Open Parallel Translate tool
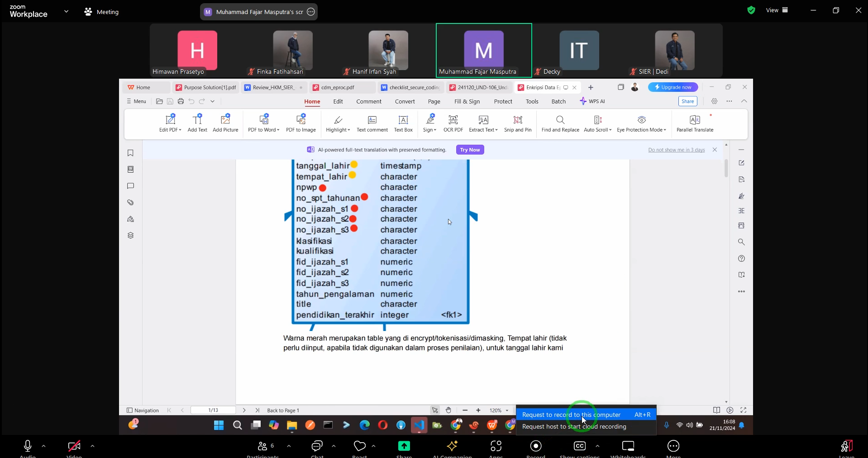Viewport: 868px width, 458px height. [x=694, y=120]
